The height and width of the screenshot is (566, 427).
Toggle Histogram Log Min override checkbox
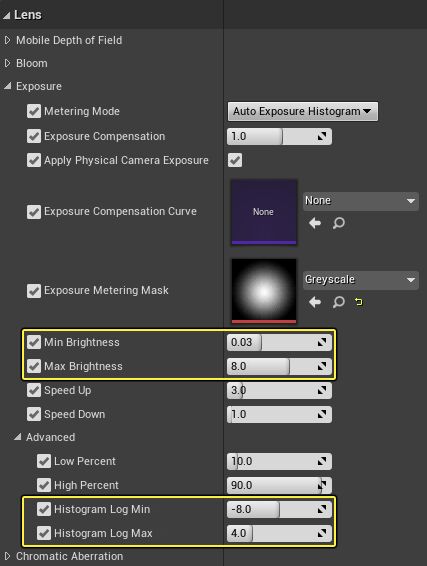pos(44,509)
